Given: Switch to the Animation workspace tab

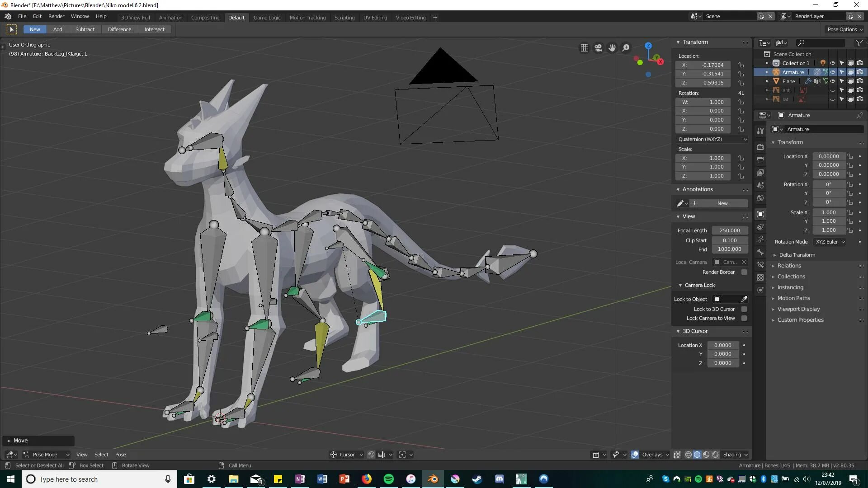Looking at the screenshot, I should tap(170, 18).
